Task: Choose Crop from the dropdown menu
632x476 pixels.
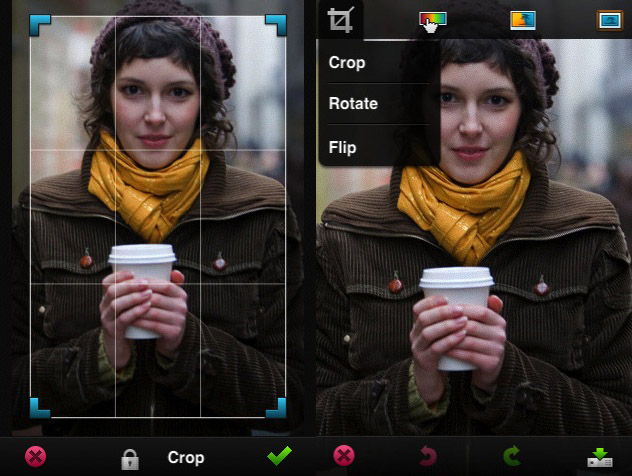Action: [x=347, y=62]
